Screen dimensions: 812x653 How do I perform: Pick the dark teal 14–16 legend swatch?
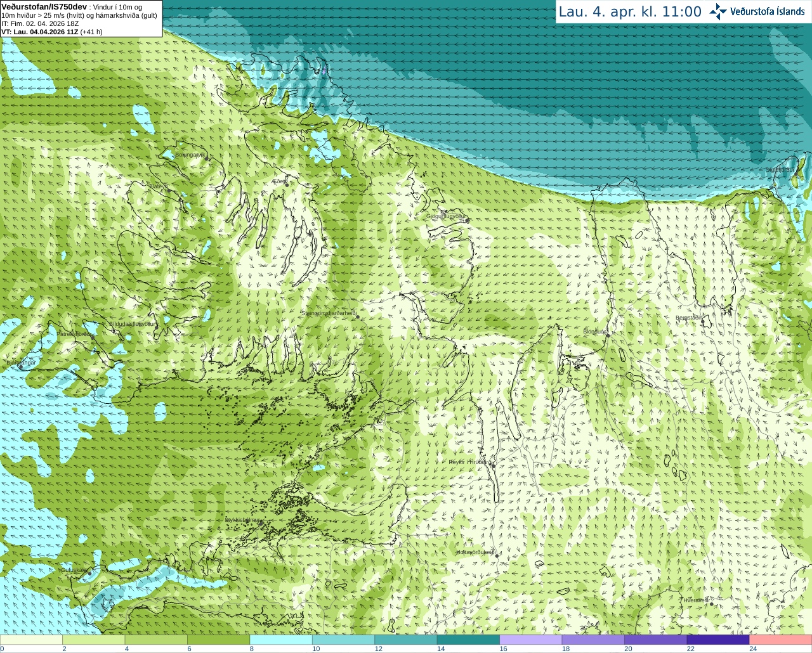(469, 640)
